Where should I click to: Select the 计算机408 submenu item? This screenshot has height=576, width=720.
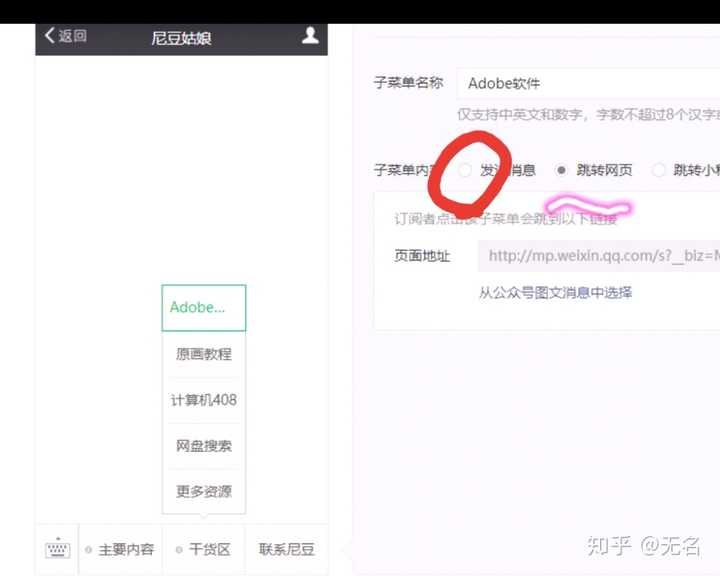pyautogui.click(x=204, y=400)
